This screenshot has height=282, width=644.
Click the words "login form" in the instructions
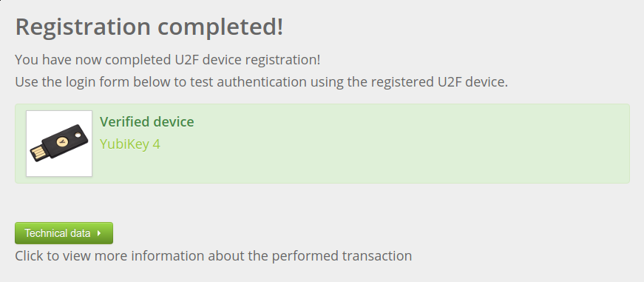(x=98, y=82)
